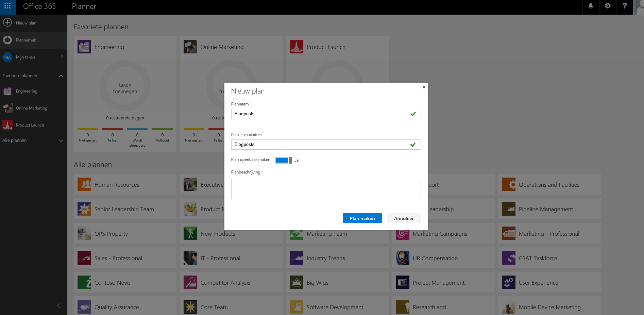Viewport: 644px width, 315px height.
Task: Open Mijn taken in the sidebar
Action: tap(33, 57)
